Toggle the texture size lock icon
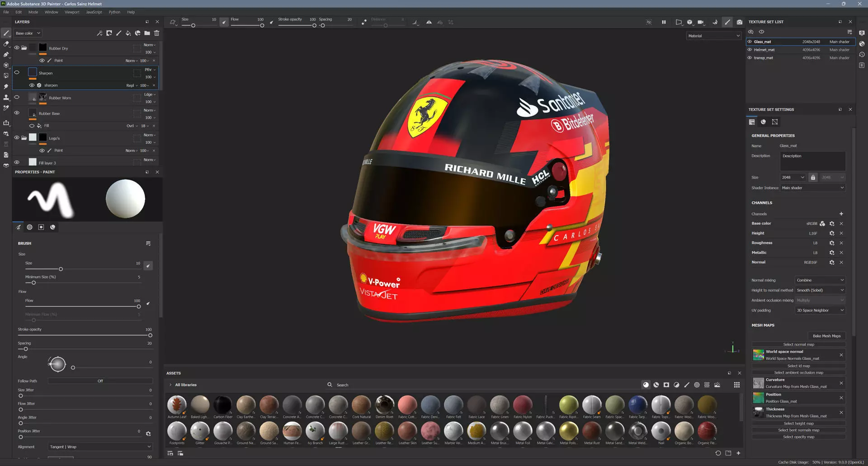The width and height of the screenshot is (868, 466). click(813, 177)
